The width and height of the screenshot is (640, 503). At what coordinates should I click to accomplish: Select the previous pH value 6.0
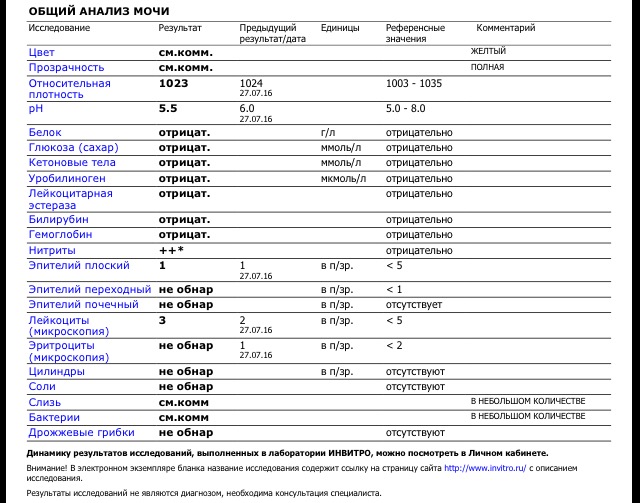pyautogui.click(x=247, y=109)
